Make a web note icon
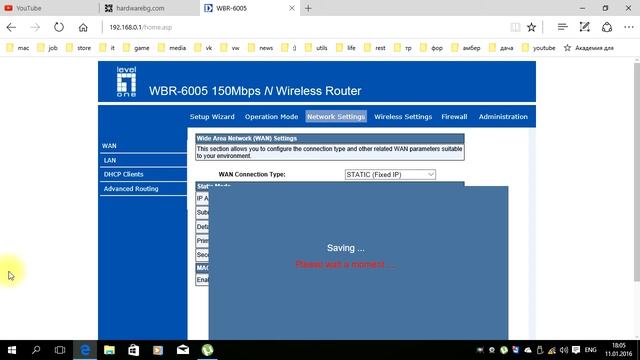Viewport: 640px width, 360px height. tap(584, 27)
